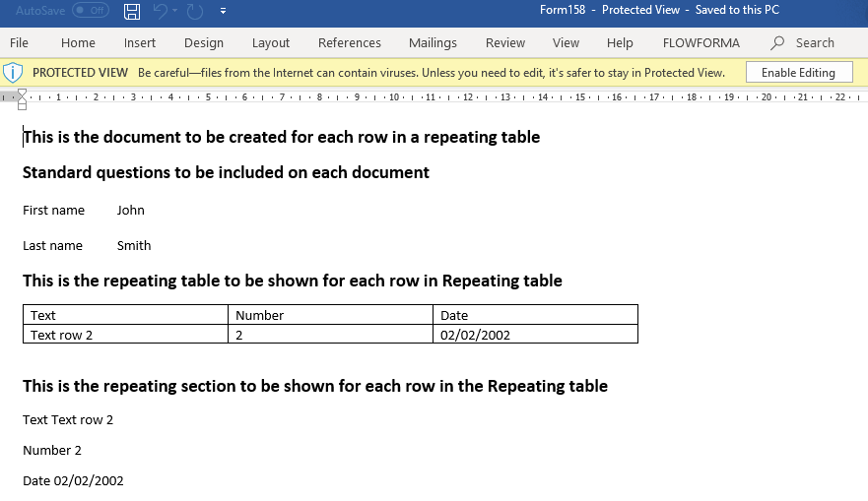Click the Save floppy disk icon
Image resolution: width=868 pixels, height=501 pixels.
(132, 11)
